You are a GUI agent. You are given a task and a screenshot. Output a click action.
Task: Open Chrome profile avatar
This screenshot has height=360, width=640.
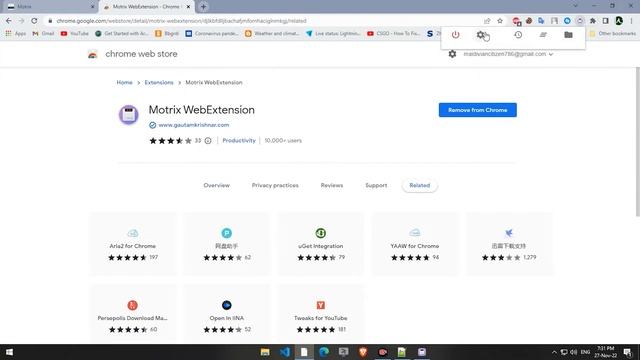click(619, 21)
